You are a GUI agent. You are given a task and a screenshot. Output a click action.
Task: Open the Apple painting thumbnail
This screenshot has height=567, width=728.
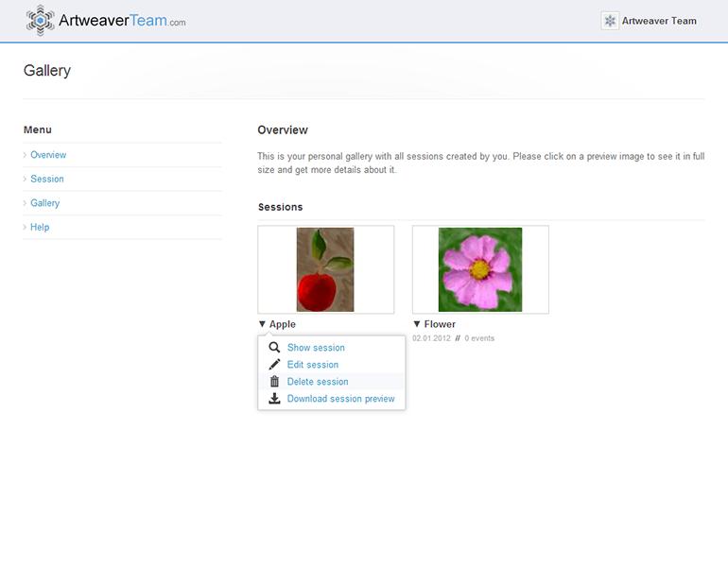point(325,269)
